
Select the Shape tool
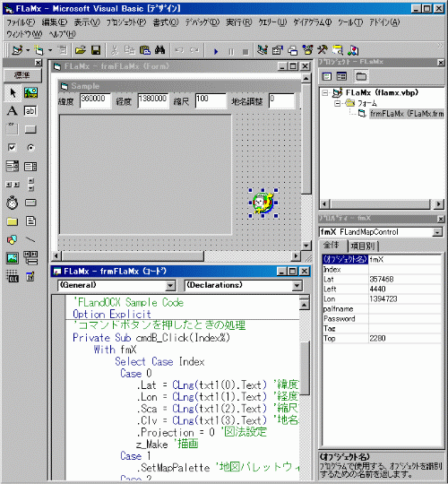tap(13, 239)
